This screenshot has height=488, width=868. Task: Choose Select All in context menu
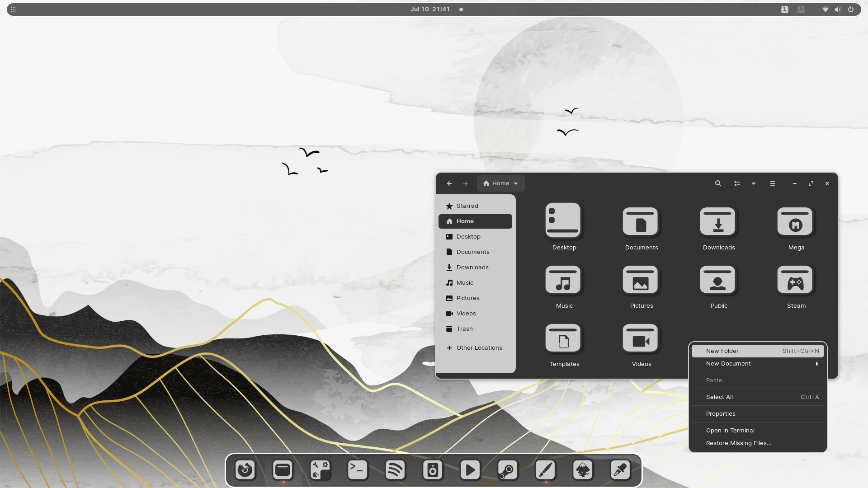click(758, 397)
